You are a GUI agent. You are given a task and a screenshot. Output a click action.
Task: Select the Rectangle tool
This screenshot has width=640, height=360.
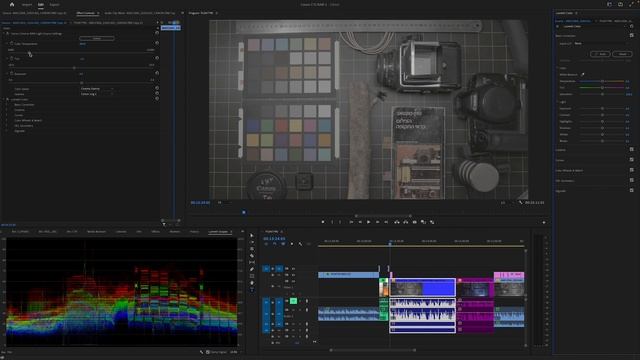pos(252,276)
